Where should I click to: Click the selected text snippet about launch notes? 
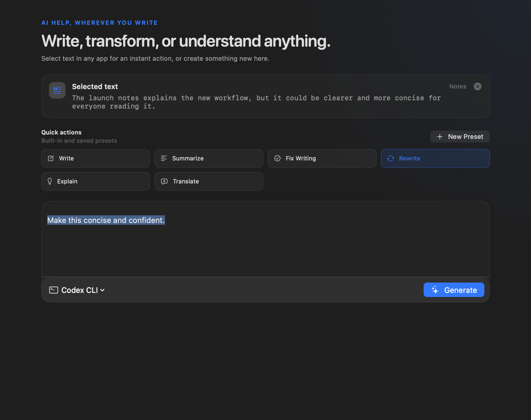[256, 102]
